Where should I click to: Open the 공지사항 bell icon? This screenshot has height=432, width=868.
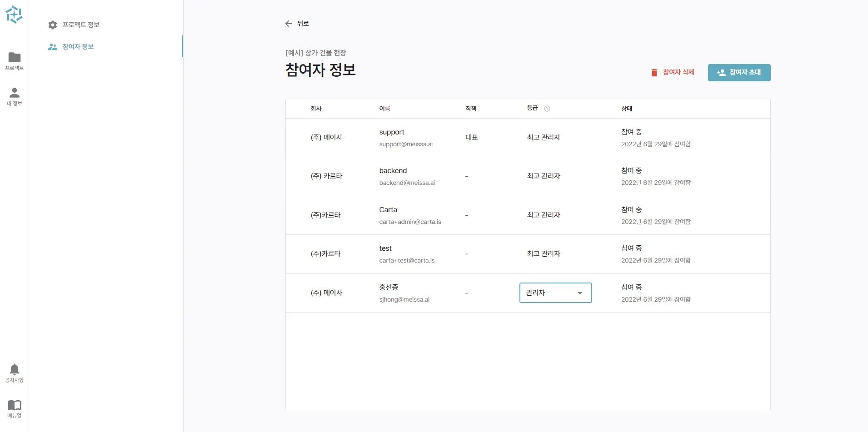tap(15, 369)
